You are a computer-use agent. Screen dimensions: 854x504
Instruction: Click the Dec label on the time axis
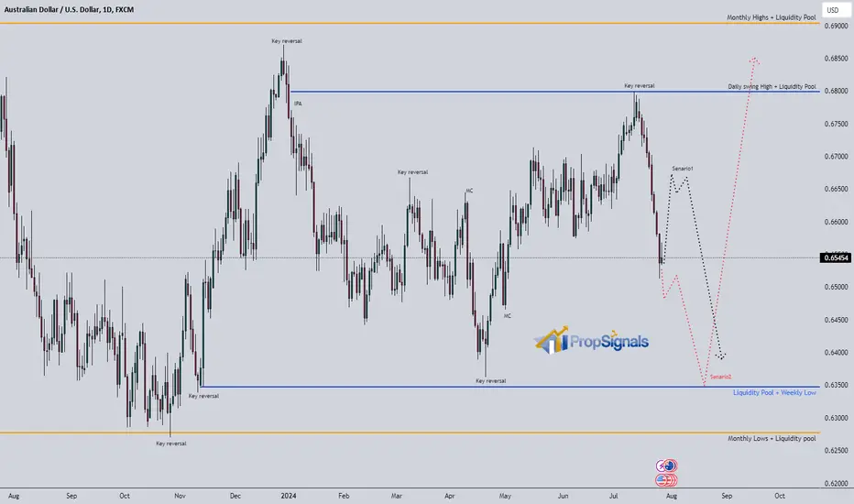pyautogui.click(x=235, y=496)
